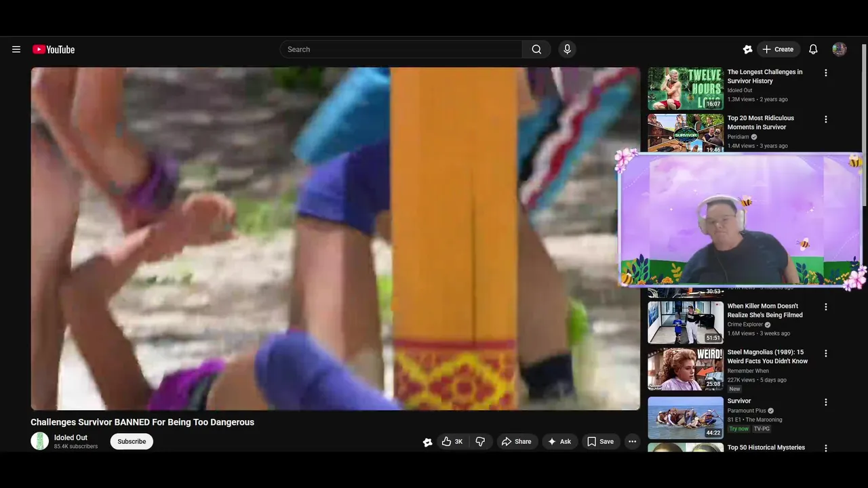Screen dimensions: 868x488
Task: Open the Idoled Out channel name link
Action: 71,438
